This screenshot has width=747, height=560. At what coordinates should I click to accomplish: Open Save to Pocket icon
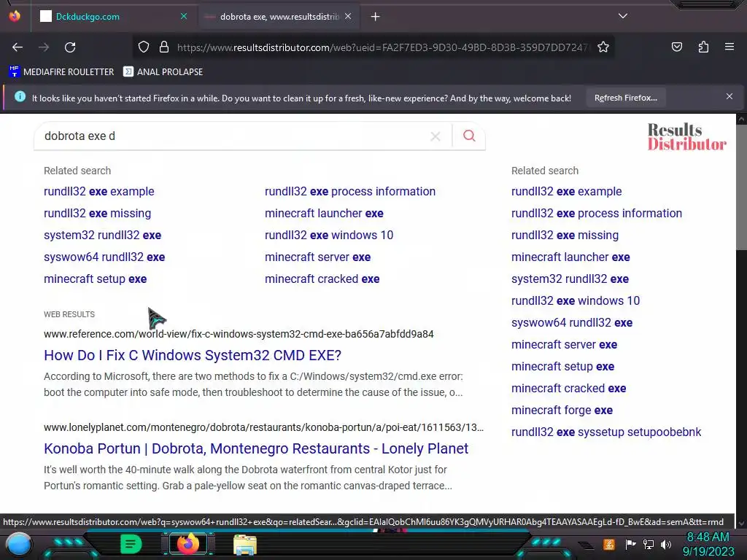point(677,47)
